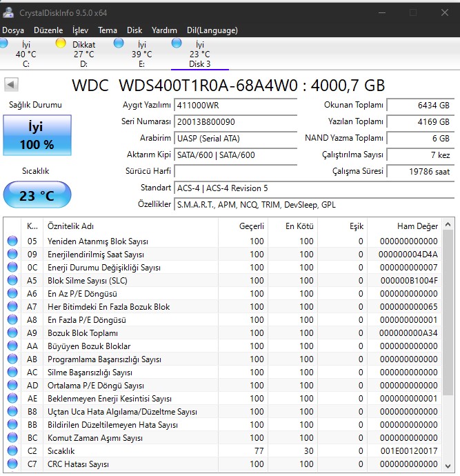Click the Aktarım Kipi SATA/600 field

point(235,155)
